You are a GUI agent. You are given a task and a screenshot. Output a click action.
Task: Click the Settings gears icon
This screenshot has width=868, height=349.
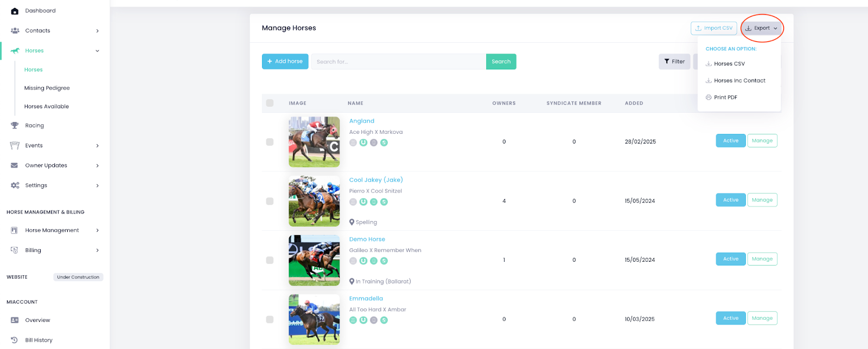click(15, 185)
